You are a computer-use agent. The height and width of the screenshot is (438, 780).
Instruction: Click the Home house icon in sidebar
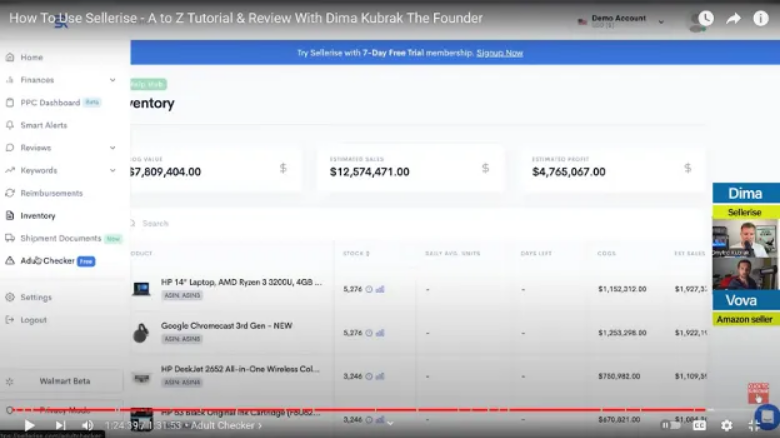tap(10, 57)
